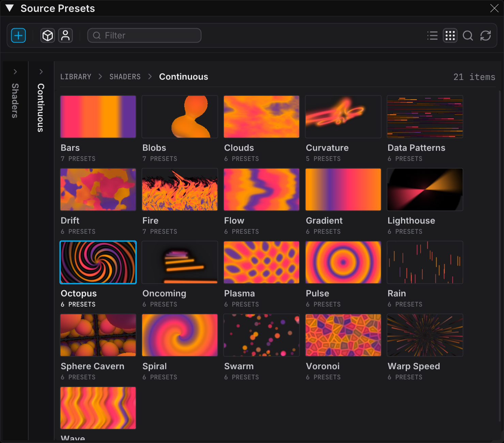Click the "21 items" count label
This screenshot has width=504, height=443.
point(474,77)
